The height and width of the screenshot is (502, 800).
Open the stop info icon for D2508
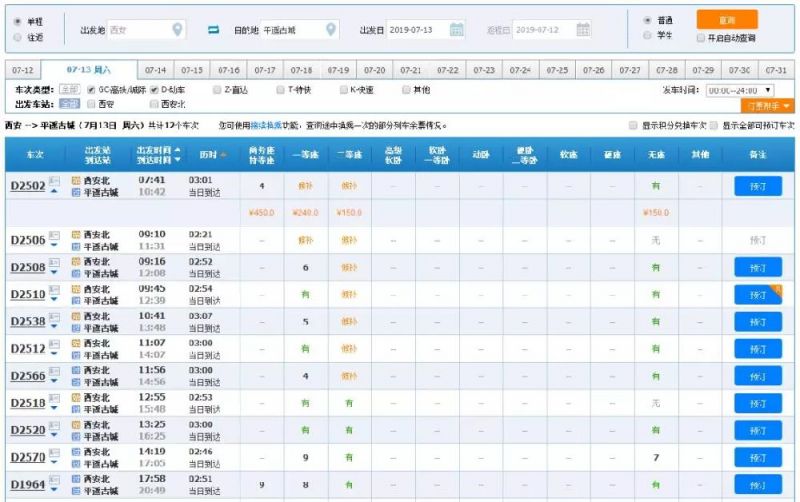point(54,262)
